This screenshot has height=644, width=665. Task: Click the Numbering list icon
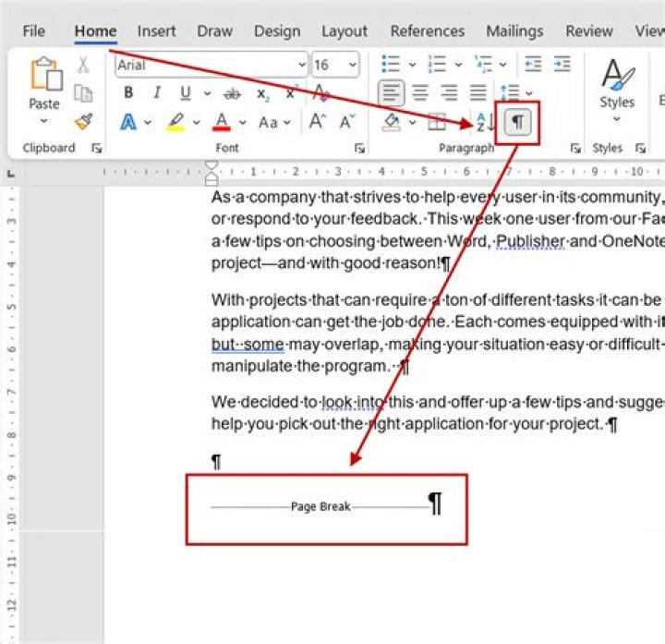coord(437,64)
